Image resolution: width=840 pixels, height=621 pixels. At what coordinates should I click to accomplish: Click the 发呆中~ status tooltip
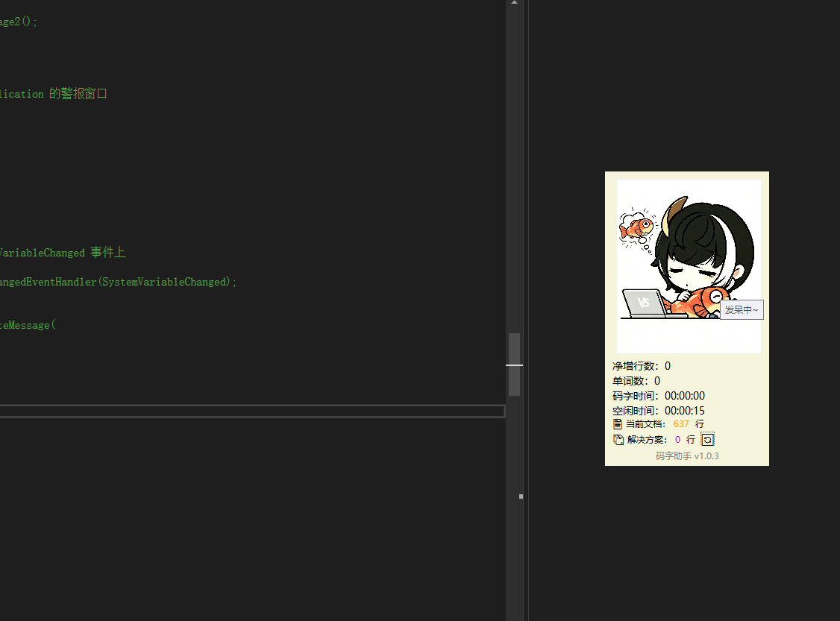coord(742,310)
